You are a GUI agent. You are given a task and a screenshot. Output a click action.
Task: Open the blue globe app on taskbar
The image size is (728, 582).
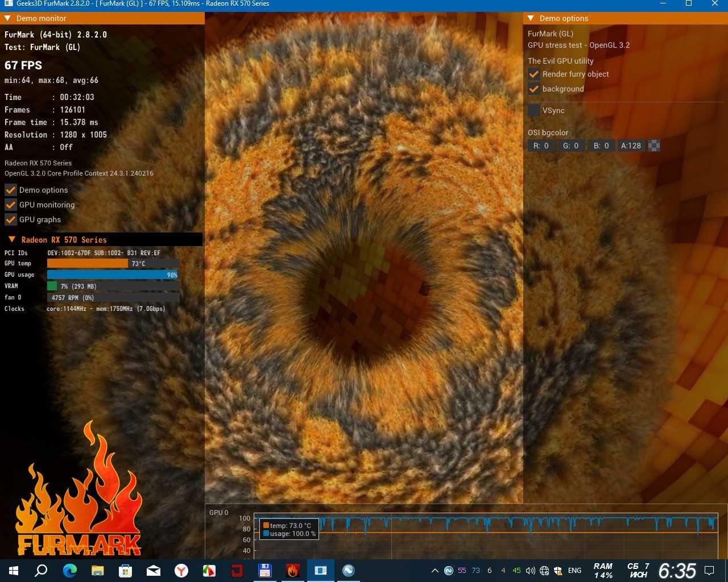[x=348, y=570]
